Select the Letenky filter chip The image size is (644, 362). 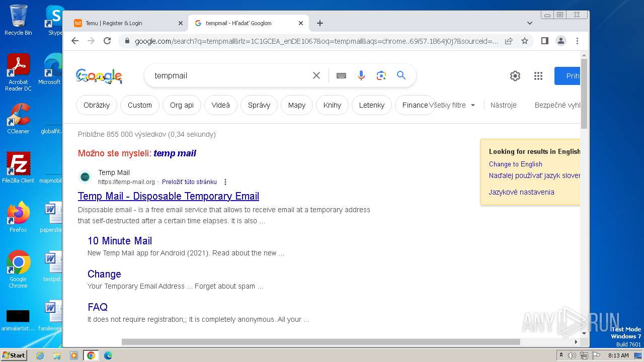click(372, 105)
